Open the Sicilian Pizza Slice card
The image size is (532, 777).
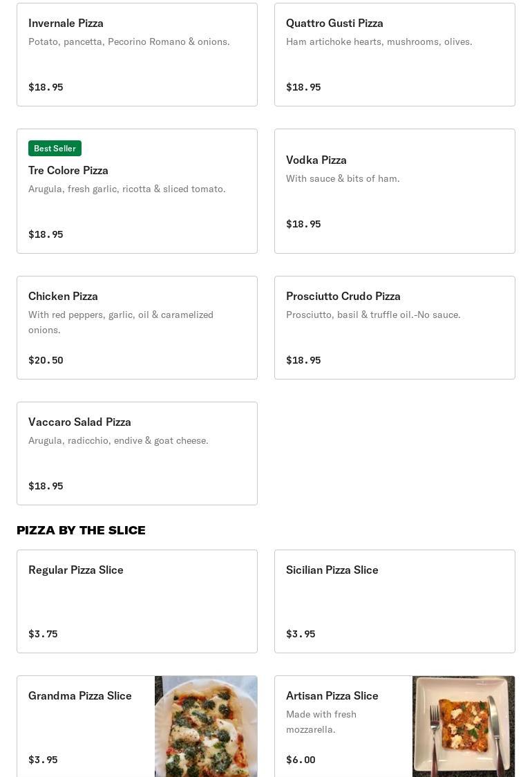click(x=395, y=601)
